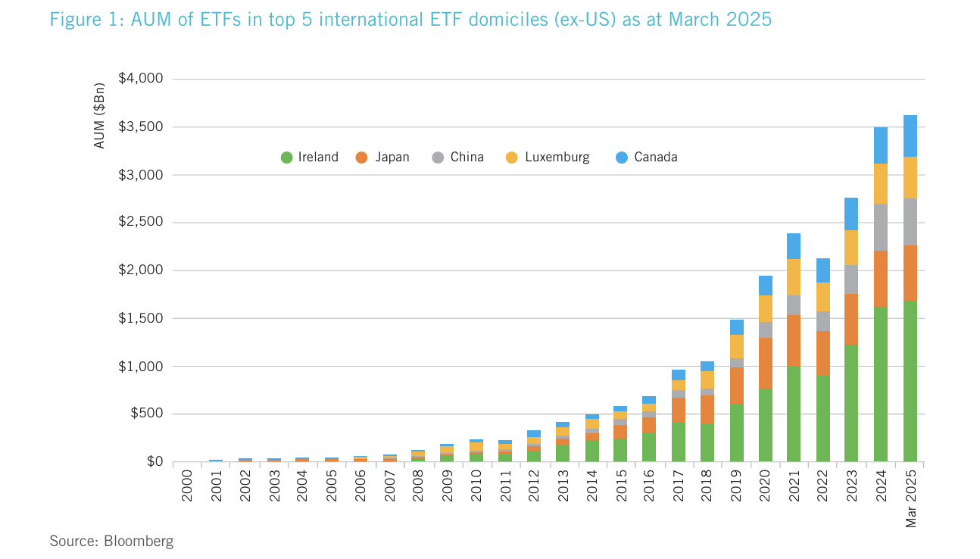
Task: Click the gray China segment of 2024 bar
Action: click(x=881, y=227)
